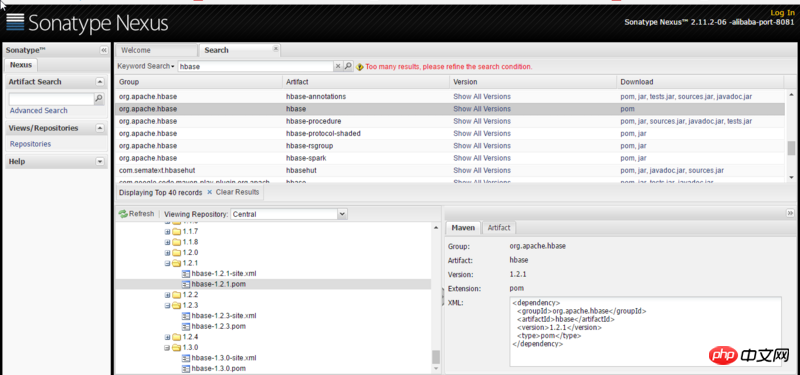
Task: Click the Log In link
Action: coord(782,13)
